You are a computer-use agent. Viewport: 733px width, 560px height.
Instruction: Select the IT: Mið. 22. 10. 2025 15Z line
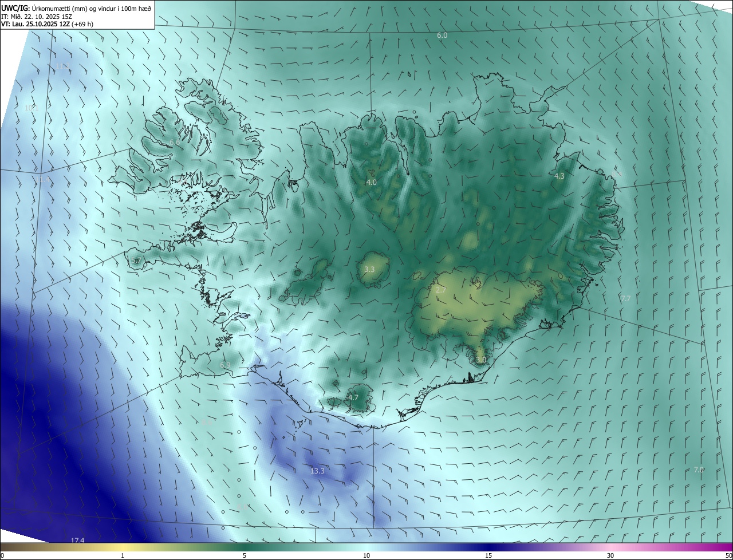click(x=37, y=17)
